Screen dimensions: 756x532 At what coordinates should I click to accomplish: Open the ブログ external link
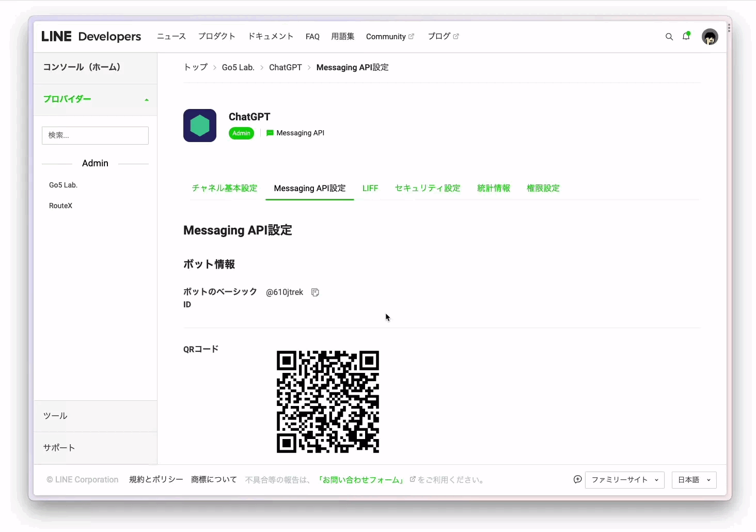pyautogui.click(x=443, y=36)
